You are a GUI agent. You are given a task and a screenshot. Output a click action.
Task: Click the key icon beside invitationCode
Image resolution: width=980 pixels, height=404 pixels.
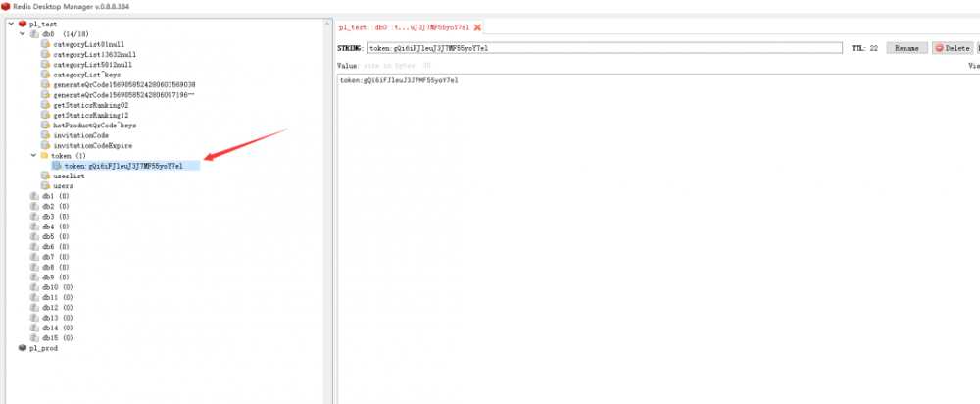pyautogui.click(x=45, y=135)
